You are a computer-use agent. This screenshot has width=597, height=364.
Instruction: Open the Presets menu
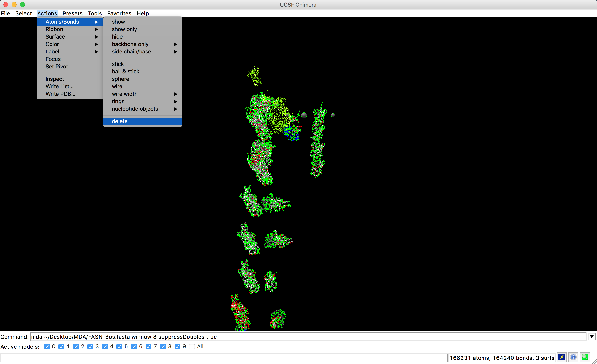click(72, 13)
